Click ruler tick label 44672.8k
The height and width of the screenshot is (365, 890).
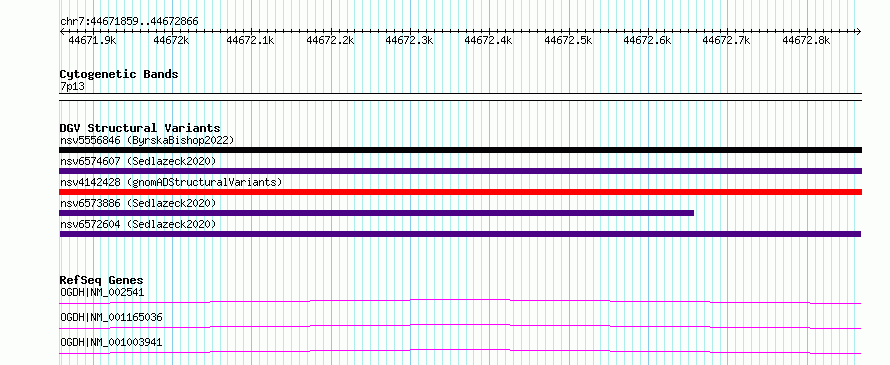tap(806, 40)
